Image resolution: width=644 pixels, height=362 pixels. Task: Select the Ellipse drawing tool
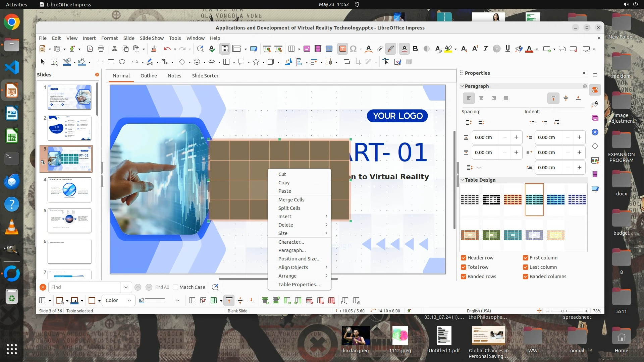(x=122, y=62)
